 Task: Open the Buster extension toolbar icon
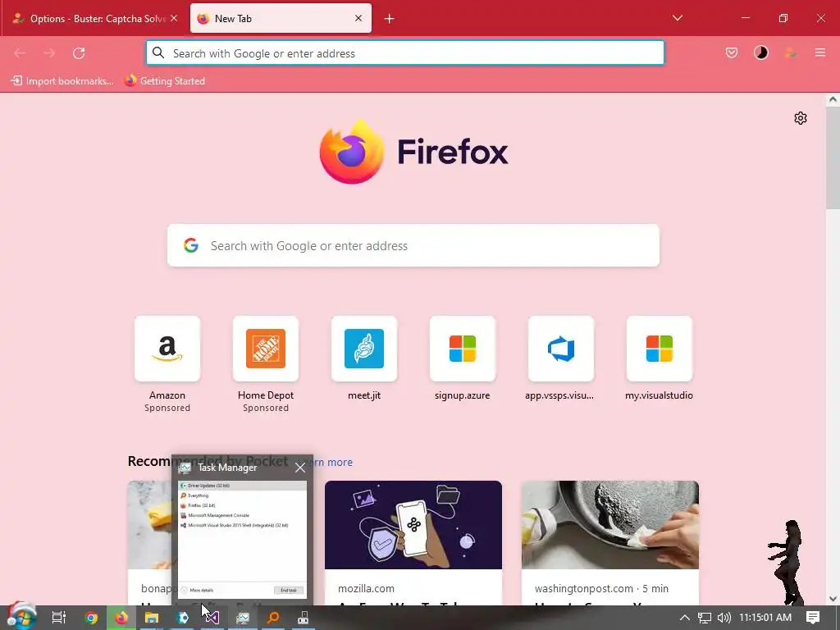(790, 52)
